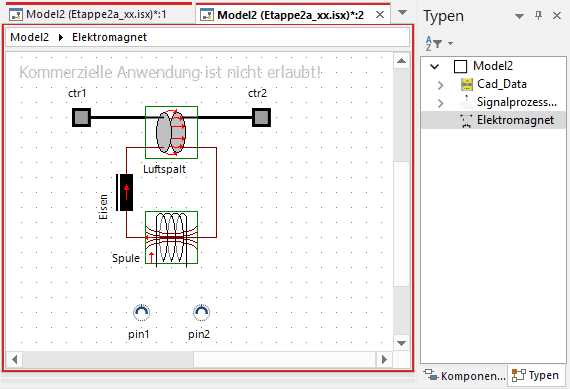
Task: Click the Cad_Data yellow icon
Action: click(x=467, y=84)
